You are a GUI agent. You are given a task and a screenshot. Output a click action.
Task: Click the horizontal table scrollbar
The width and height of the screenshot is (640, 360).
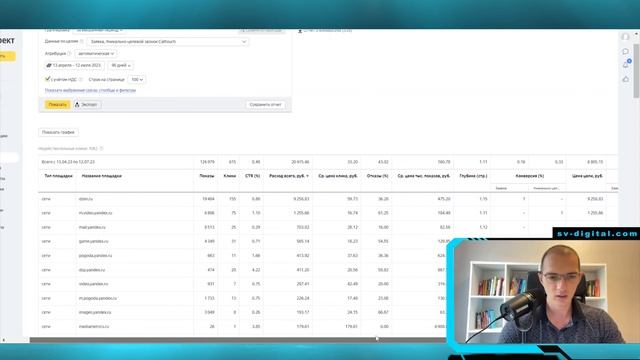[238, 340]
